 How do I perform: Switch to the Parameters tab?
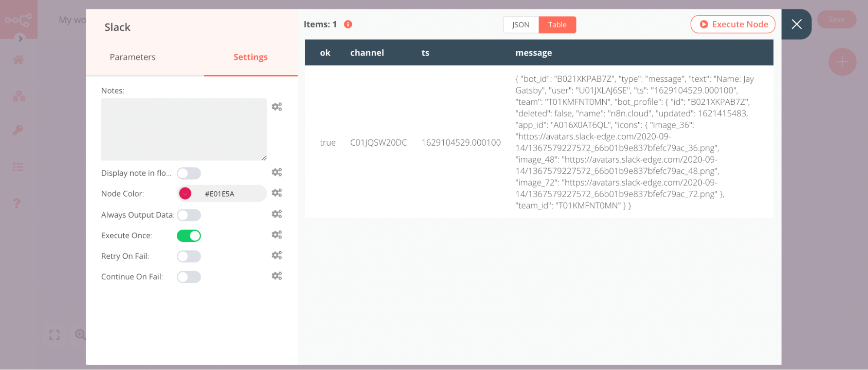(x=132, y=57)
